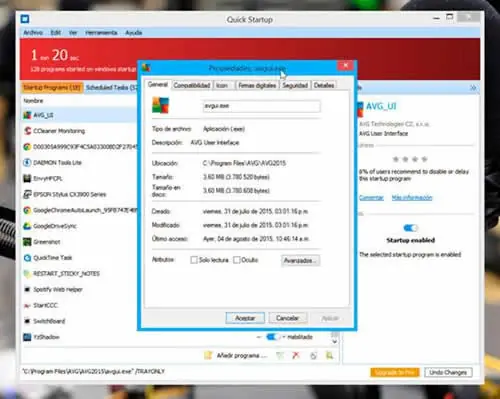Switch to the Compatibilidad tab
This screenshot has height=399, width=500.
click(192, 86)
